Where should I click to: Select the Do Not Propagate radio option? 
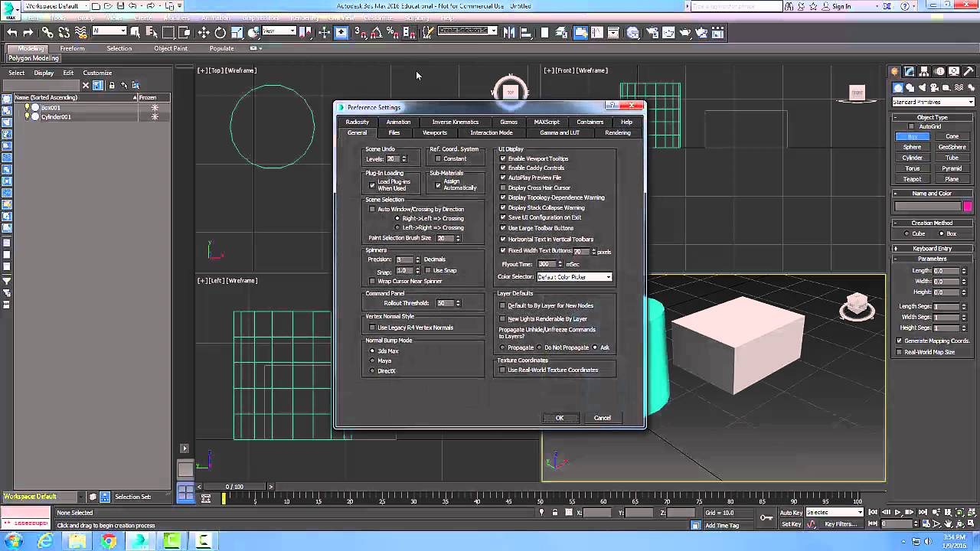click(x=539, y=347)
